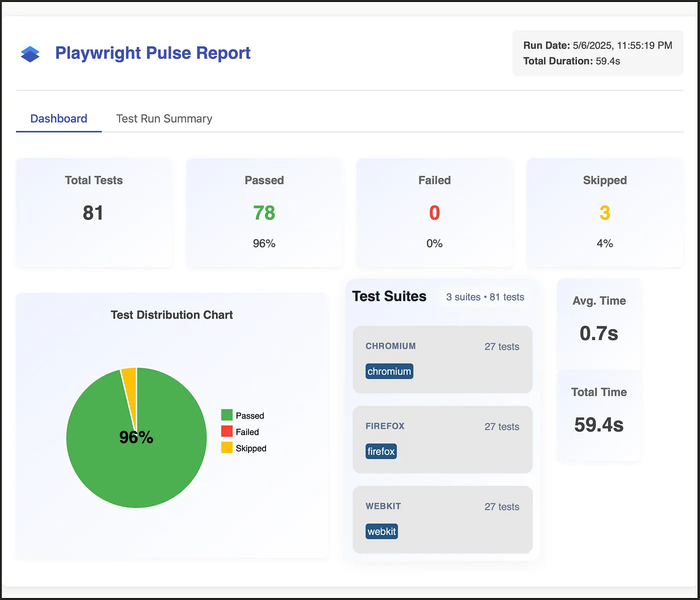Screen dimensions: 700x600
Task: Click the Playwright Pulse Report title
Action: click(152, 53)
